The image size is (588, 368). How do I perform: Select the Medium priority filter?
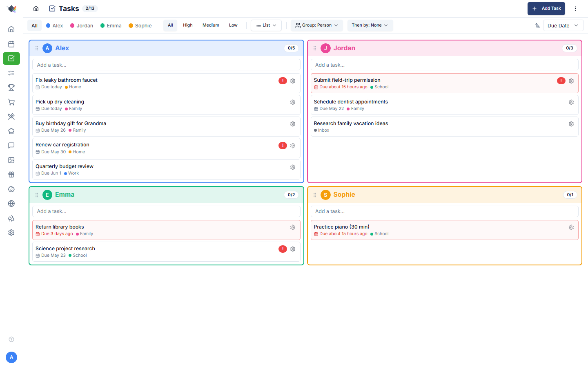pos(211,25)
